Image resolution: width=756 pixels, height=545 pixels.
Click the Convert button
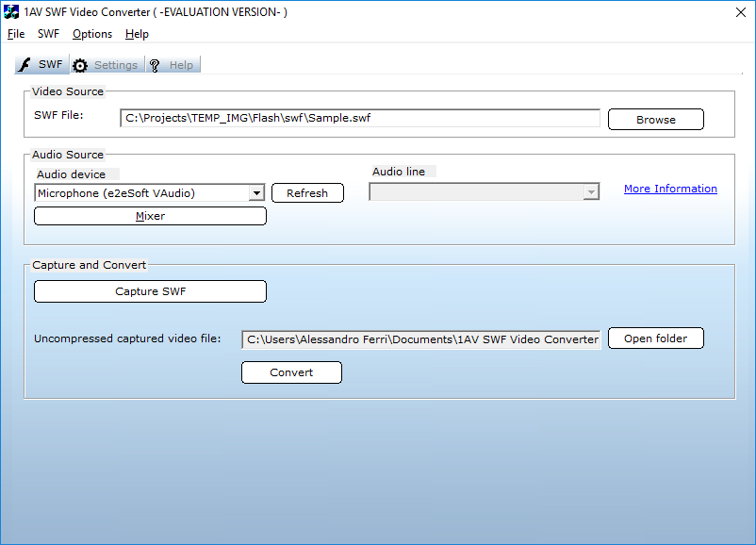[291, 372]
